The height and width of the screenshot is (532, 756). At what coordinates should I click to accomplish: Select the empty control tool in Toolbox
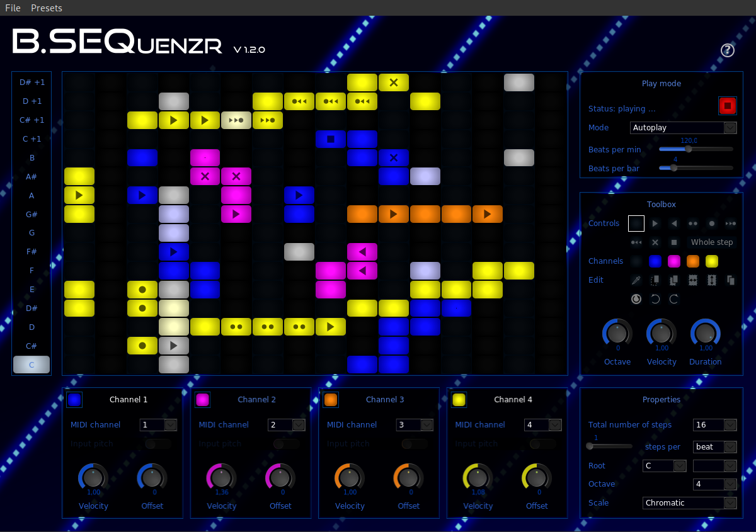coord(636,223)
